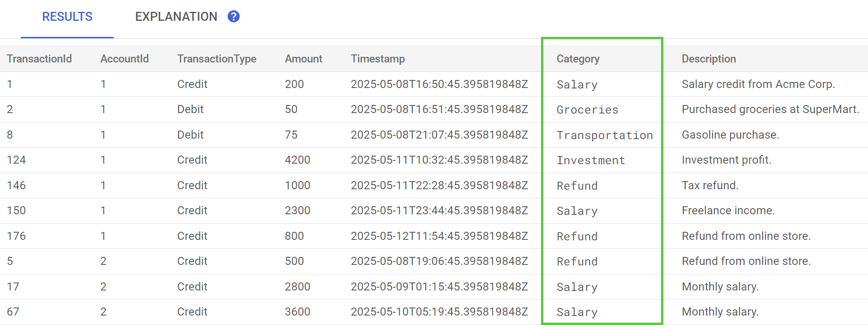This screenshot has height=325, width=868.
Task: Click the TransactionId cell showing 146
Action: pyautogui.click(x=16, y=185)
